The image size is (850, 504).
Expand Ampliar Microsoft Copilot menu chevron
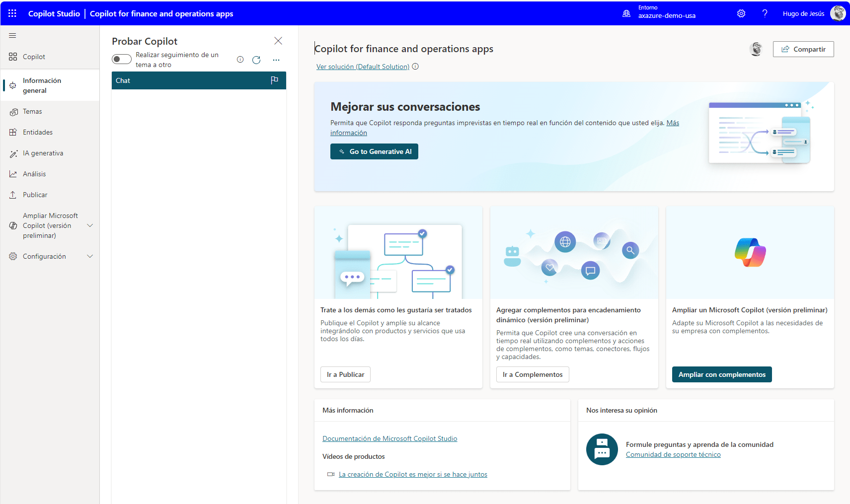[x=90, y=225]
